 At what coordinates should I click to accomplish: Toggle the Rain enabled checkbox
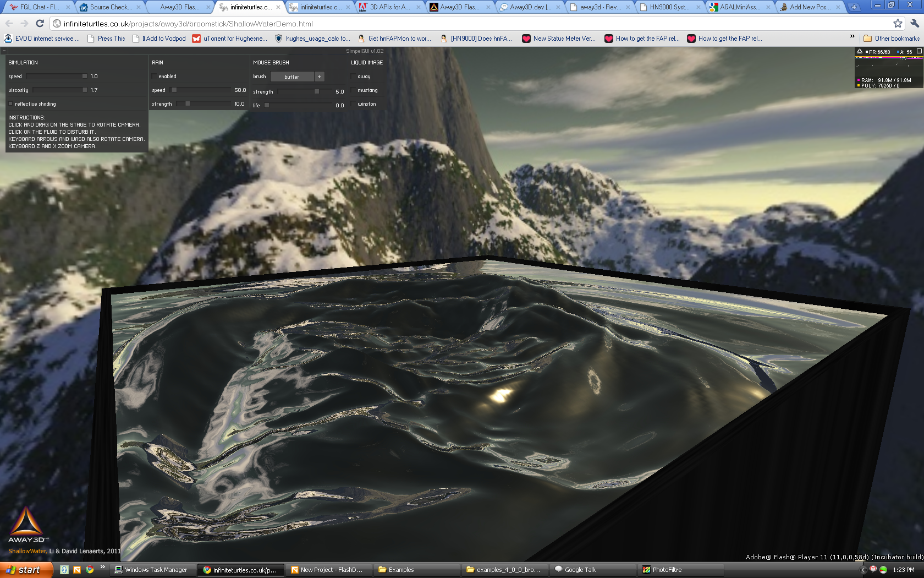click(x=155, y=77)
